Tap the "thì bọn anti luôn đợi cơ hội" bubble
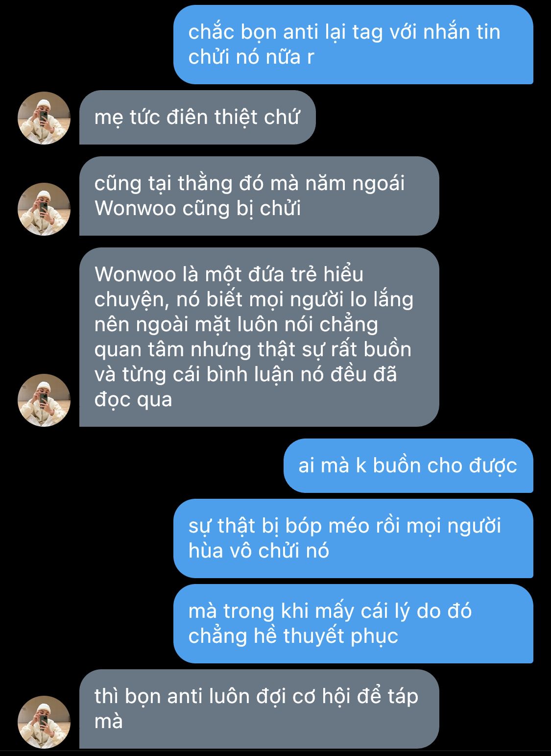 pos(259,709)
